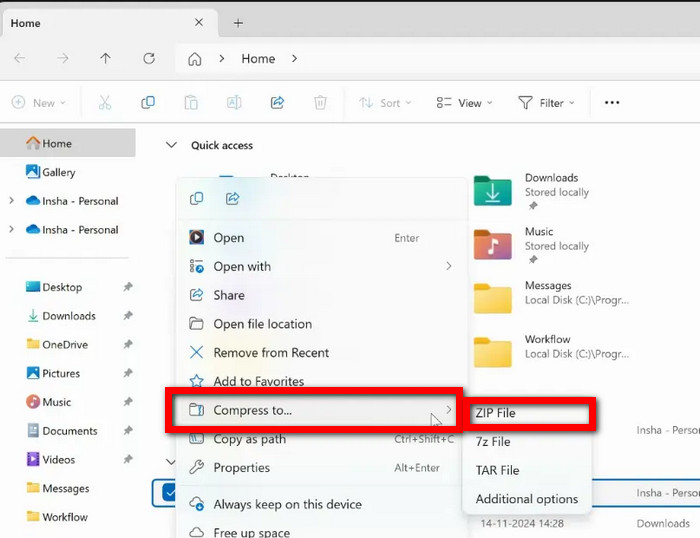Open the Downloads folder icon in Quick access
700x538 pixels.
click(492, 191)
